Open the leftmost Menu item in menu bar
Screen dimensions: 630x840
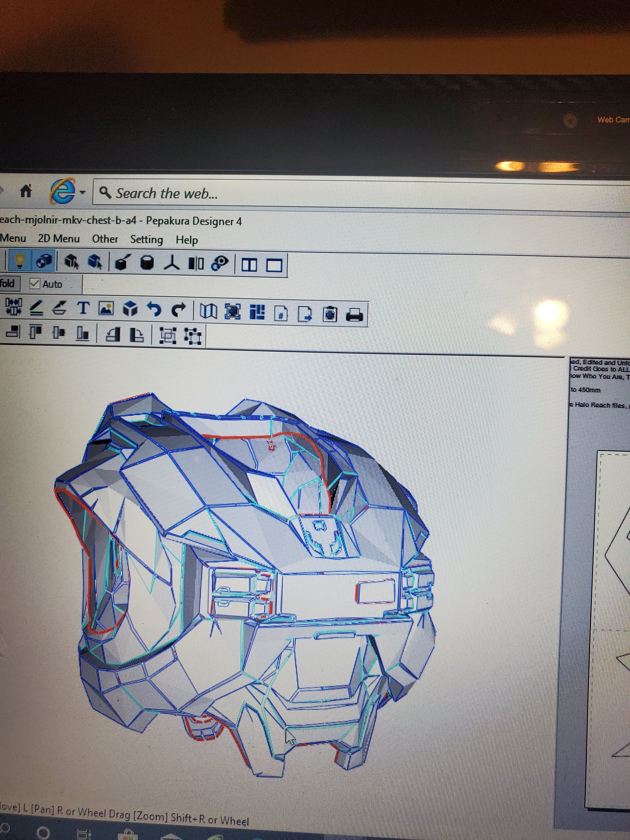point(13,238)
